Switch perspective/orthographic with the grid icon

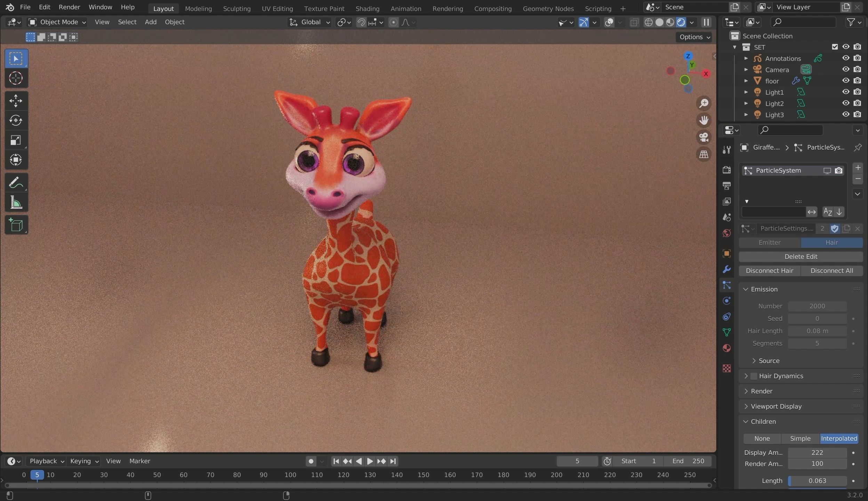pos(704,154)
